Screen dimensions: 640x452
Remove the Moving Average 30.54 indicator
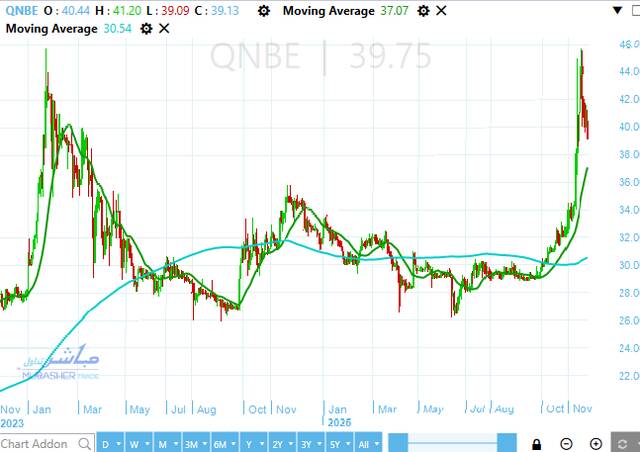(165, 28)
